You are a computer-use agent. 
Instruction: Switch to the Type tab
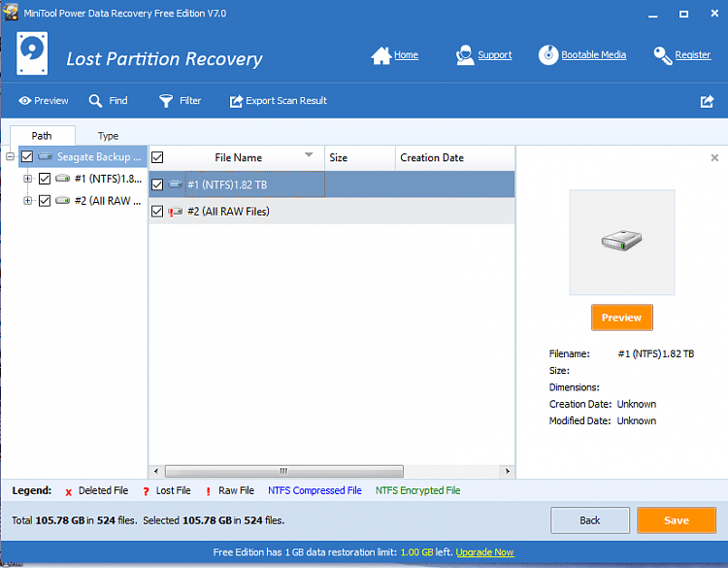point(108,136)
